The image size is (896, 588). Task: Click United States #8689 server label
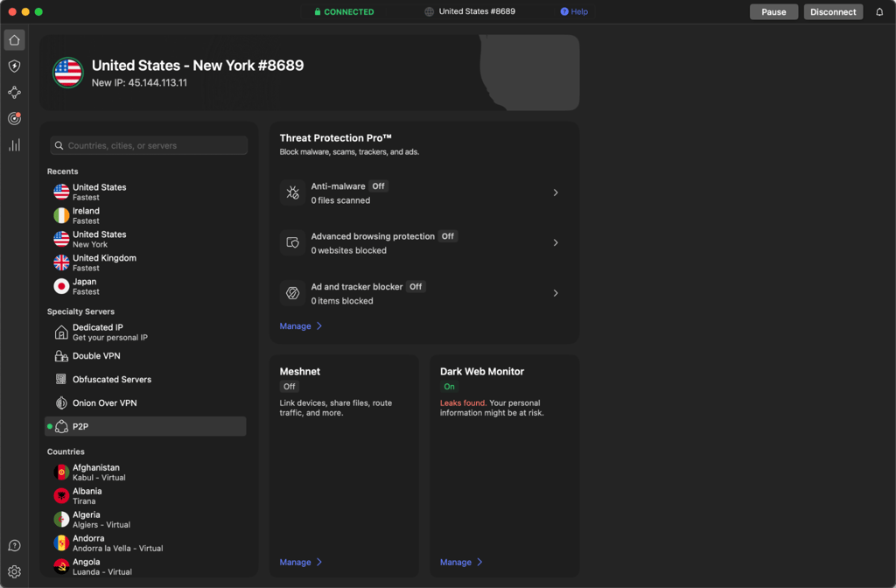477,11
